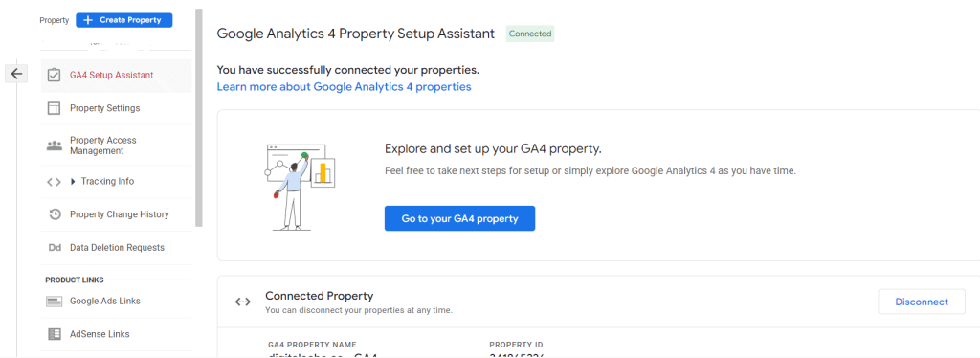Viewport: 980px width, 358px height.
Task: Open Property Change History menu entry
Action: pos(116,214)
